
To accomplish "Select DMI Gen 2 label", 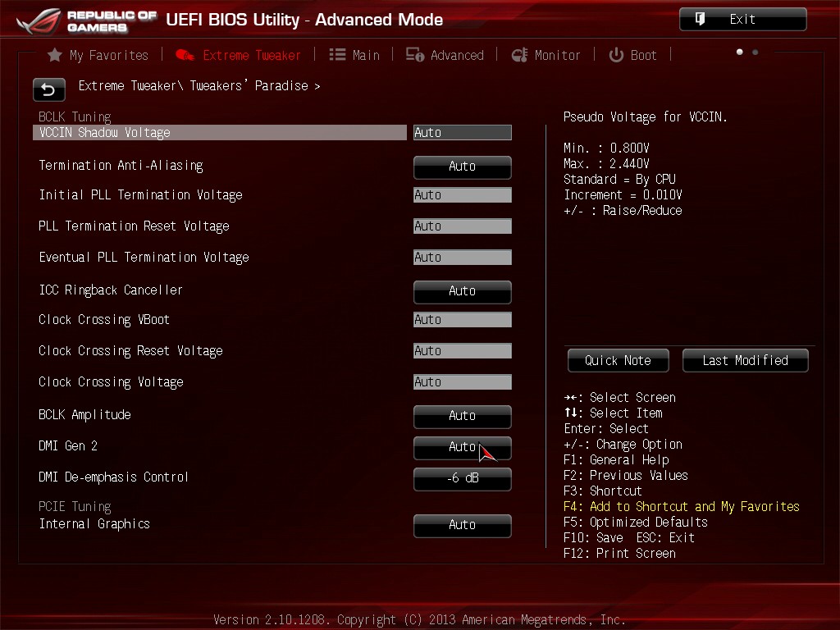I will tap(68, 445).
